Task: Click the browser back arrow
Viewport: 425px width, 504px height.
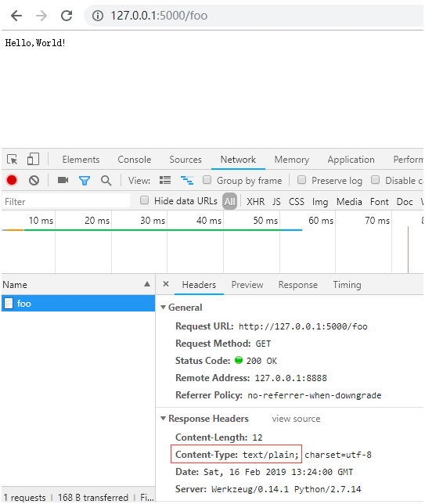Action: (x=16, y=16)
